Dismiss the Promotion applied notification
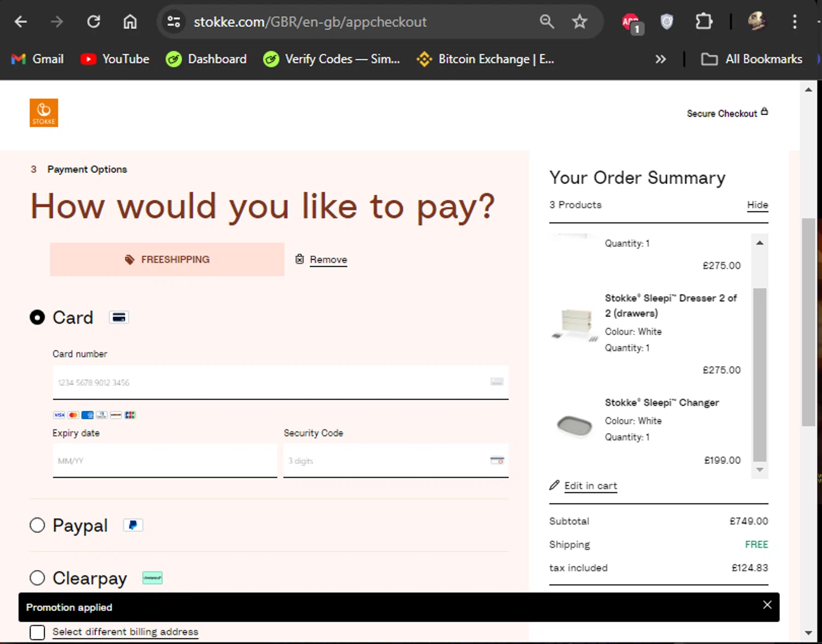822x644 pixels. [x=767, y=605]
